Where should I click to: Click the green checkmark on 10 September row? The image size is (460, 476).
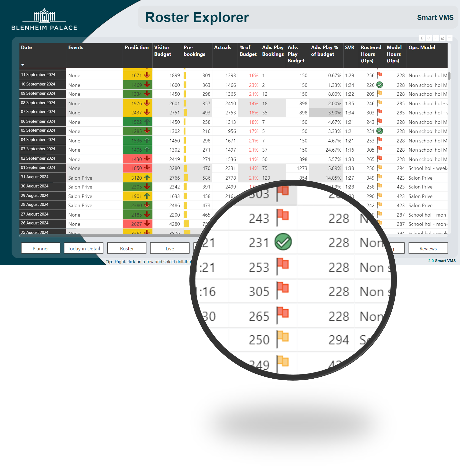coord(379,85)
